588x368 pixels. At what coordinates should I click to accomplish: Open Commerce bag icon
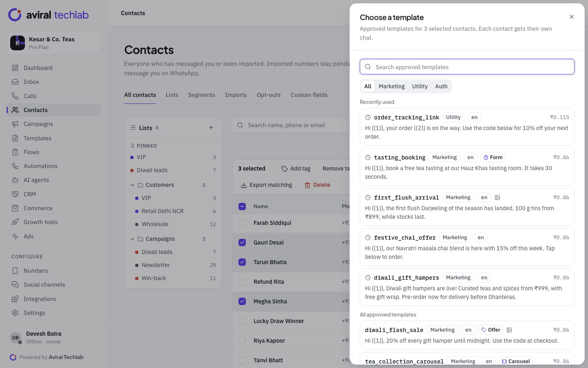[15, 208]
